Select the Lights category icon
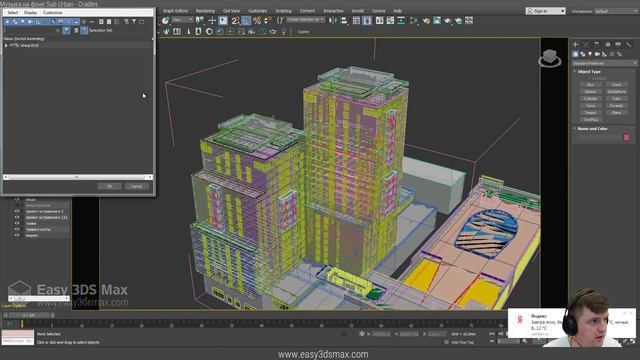640x360 pixels. (590, 54)
